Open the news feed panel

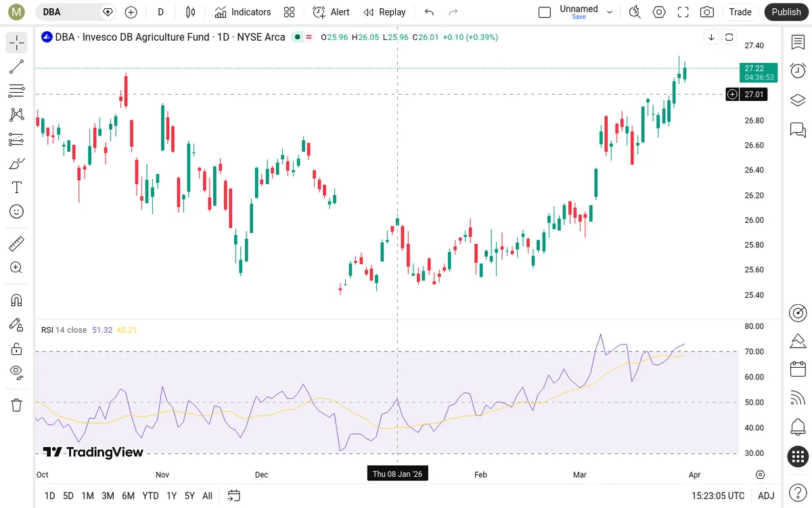point(798,398)
